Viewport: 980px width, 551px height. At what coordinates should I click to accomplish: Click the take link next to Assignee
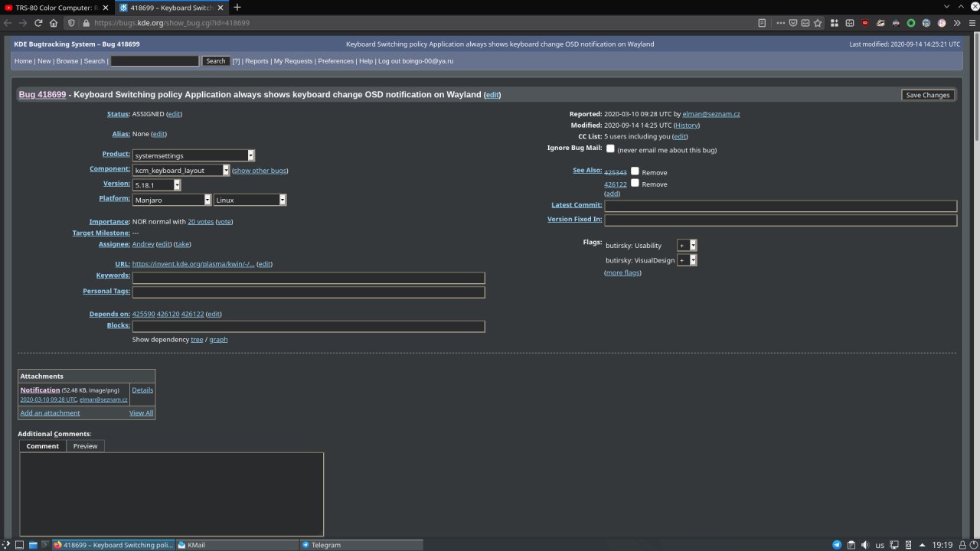(182, 244)
